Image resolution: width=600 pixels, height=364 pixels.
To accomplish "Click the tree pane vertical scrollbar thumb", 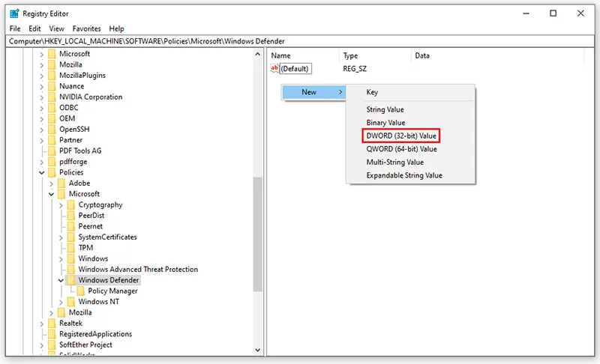I will click(x=257, y=234).
